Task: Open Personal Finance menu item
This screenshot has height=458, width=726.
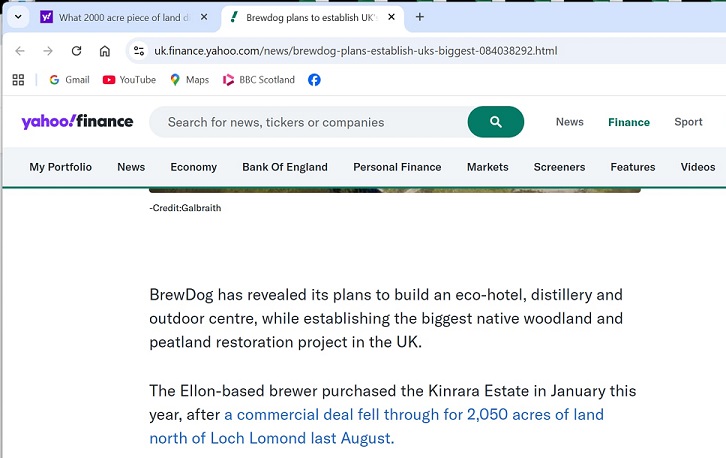Action: pyautogui.click(x=397, y=167)
